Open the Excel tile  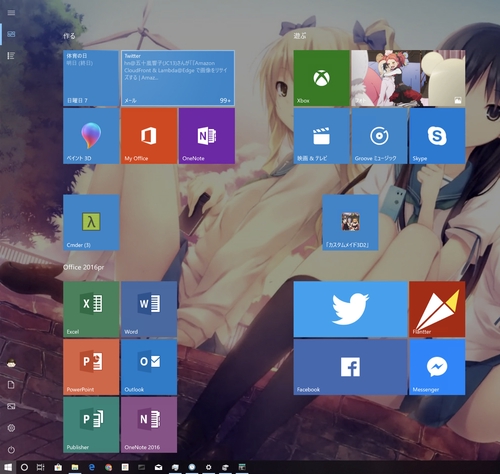coord(91,309)
